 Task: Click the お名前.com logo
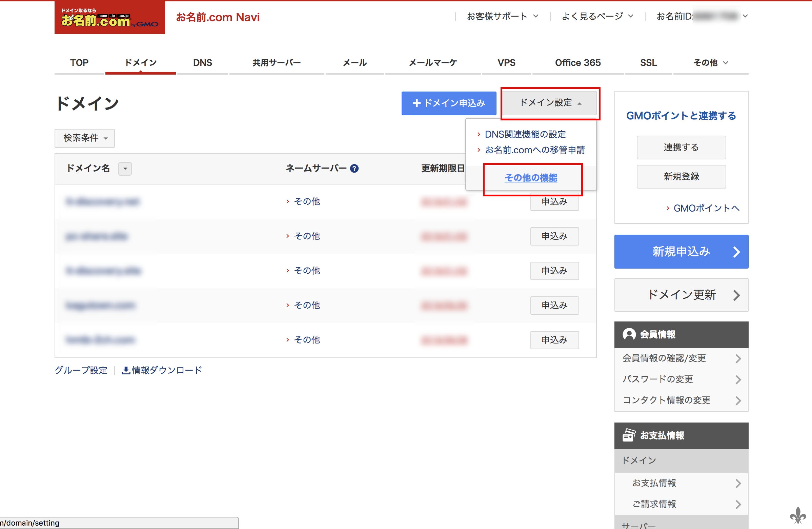point(109,18)
